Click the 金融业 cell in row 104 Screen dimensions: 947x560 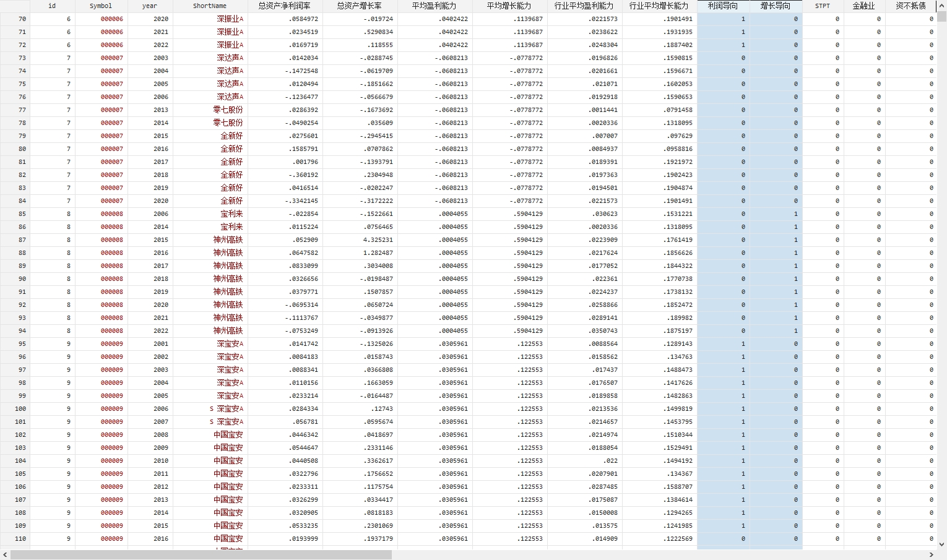pyautogui.click(x=864, y=461)
